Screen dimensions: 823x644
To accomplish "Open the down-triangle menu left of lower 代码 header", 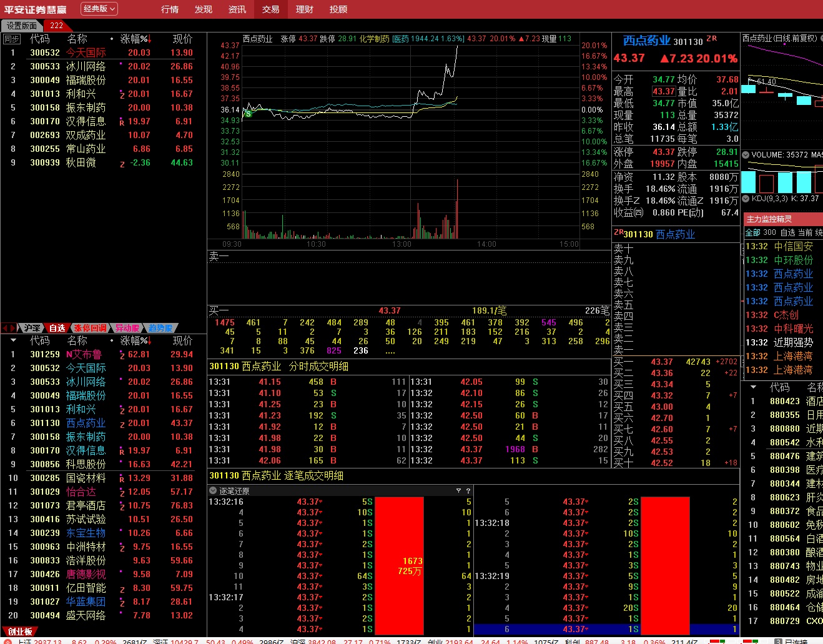I will 13,340.
